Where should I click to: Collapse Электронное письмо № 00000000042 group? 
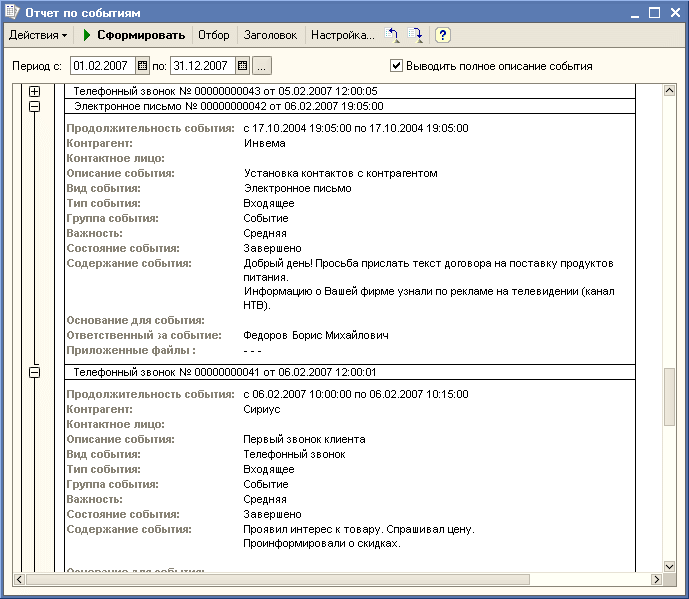[35, 105]
